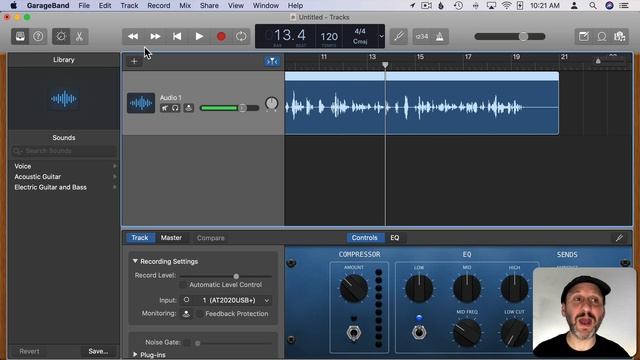
Task: Select the Controls tab
Action: click(x=364, y=238)
